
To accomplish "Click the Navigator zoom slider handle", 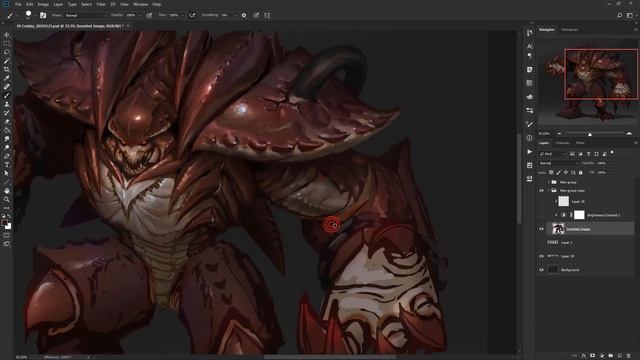I will 590,134.
